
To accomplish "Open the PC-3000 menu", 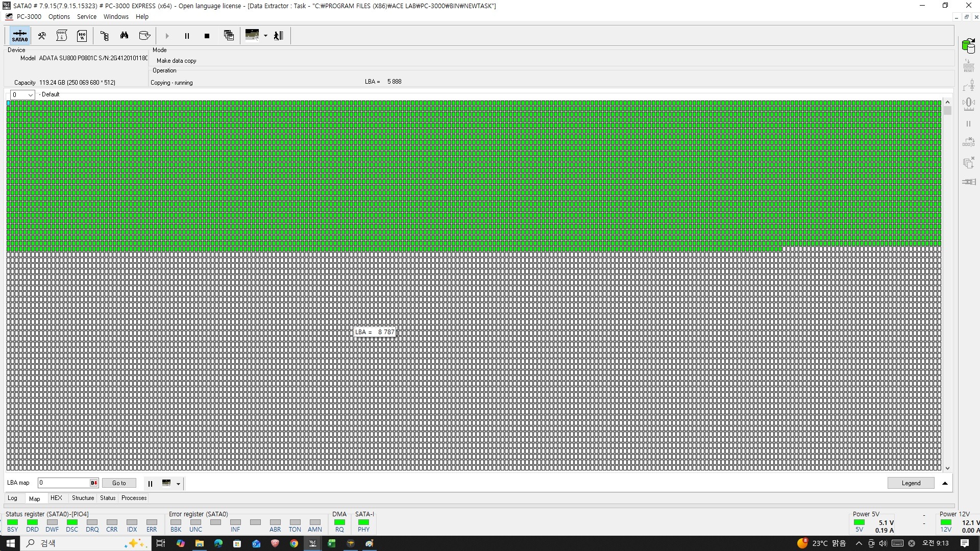I will point(29,17).
